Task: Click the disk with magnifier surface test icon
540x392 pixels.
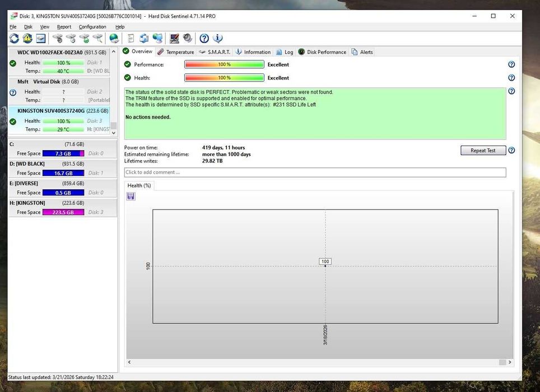Action: pos(98,38)
